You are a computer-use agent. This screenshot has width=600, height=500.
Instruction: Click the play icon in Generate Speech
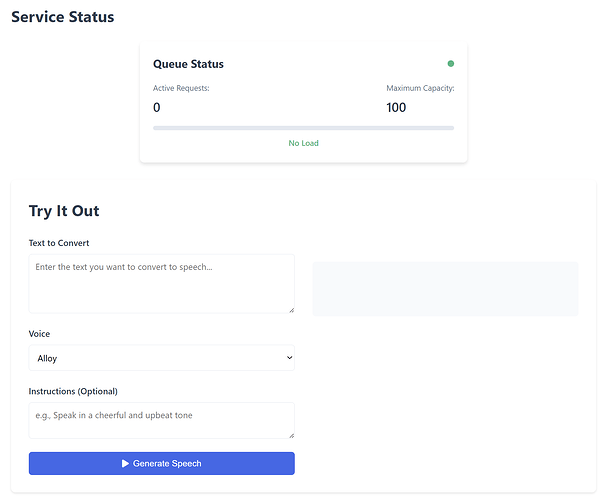click(x=125, y=464)
